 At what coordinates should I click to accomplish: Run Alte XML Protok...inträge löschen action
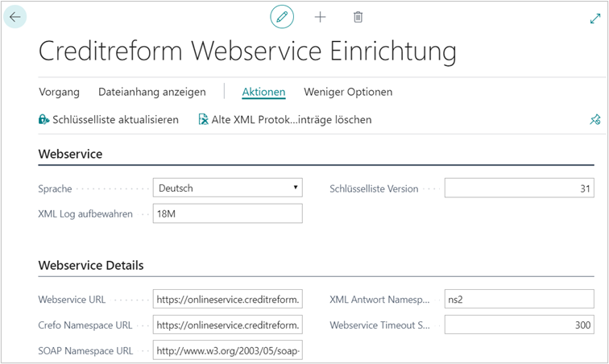284,120
